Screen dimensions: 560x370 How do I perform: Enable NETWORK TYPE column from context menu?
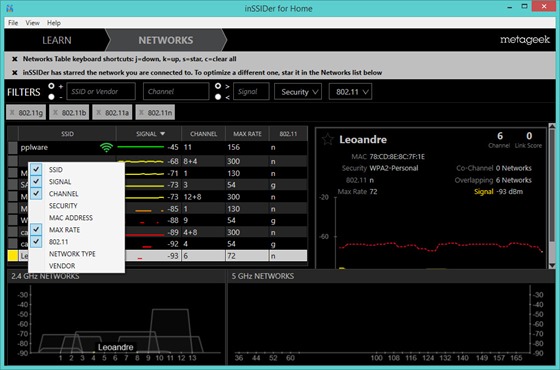(x=72, y=254)
